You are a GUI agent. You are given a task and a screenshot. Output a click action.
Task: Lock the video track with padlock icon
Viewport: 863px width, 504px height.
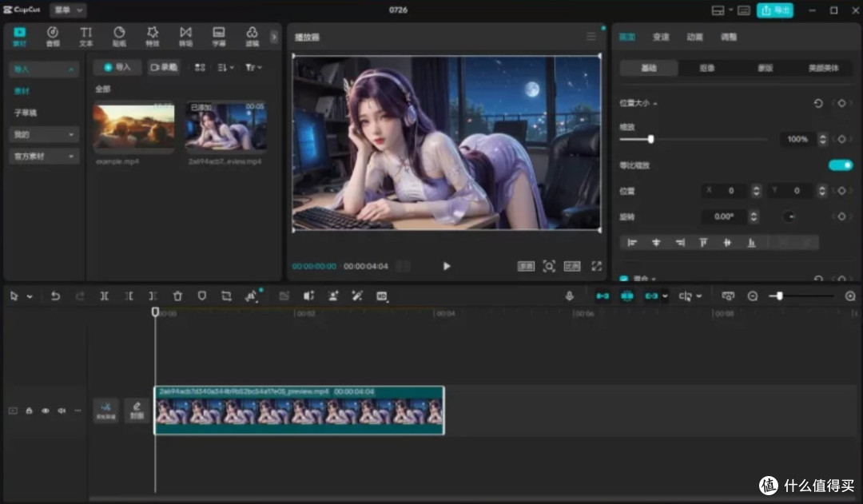(30, 411)
